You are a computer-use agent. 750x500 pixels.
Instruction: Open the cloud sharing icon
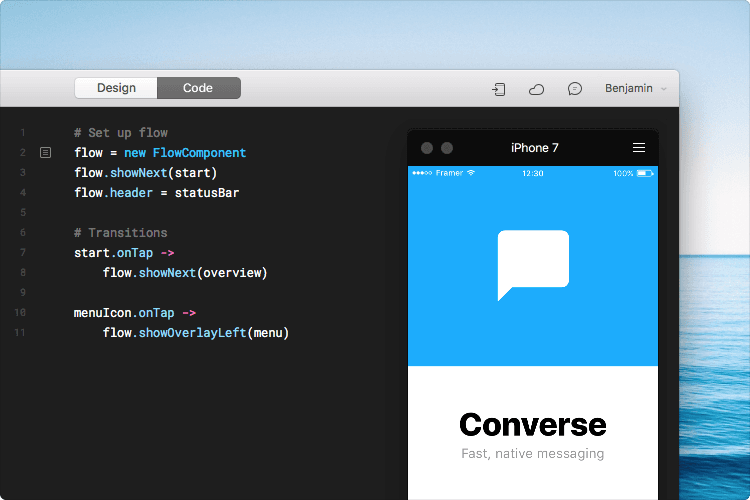click(x=537, y=89)
